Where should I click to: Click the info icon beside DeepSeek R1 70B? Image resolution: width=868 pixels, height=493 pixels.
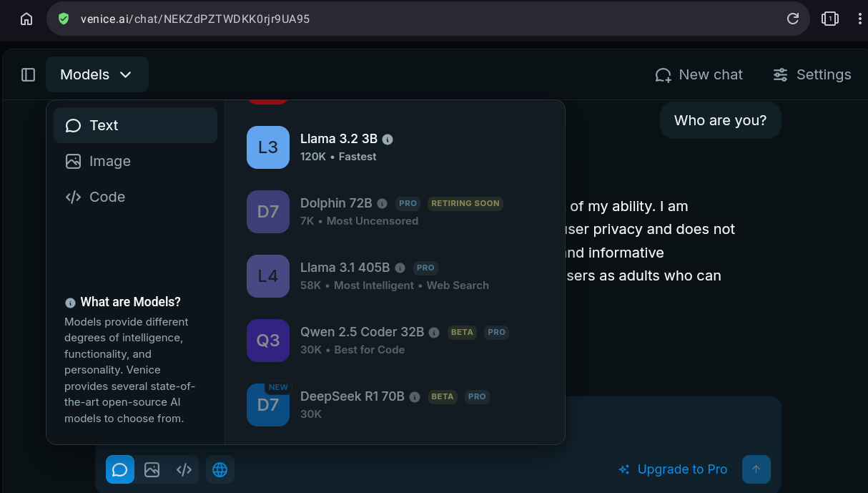(x=415, y=397)
